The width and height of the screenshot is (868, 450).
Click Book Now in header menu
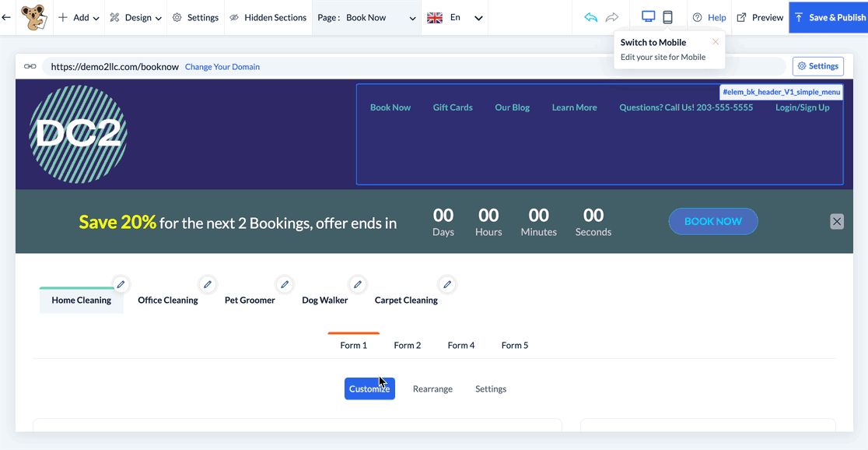tap(390, 107)
